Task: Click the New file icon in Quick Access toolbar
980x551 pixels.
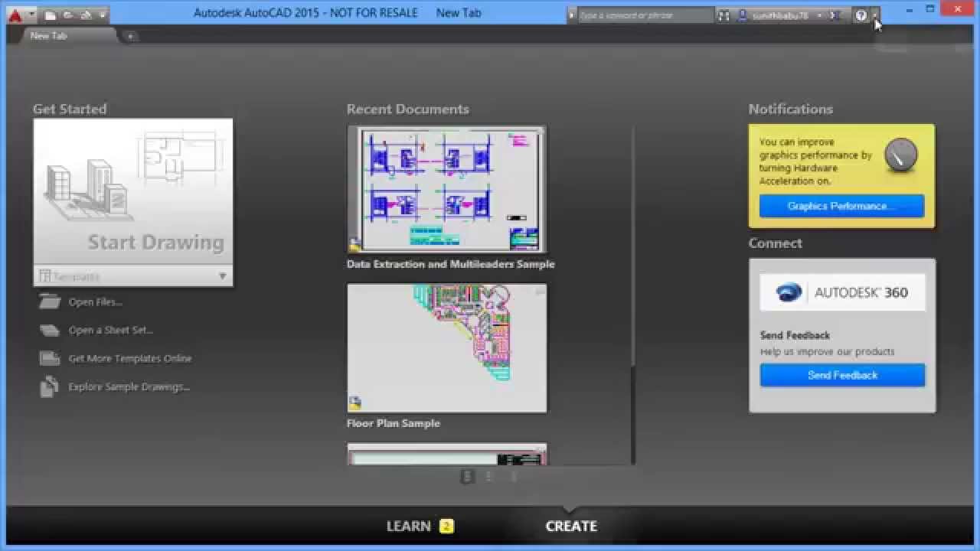Action: [51, 15]
